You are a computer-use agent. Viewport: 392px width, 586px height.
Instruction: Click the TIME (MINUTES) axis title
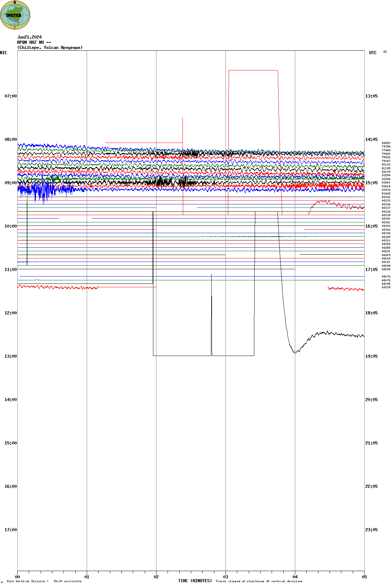click(195, 581)
